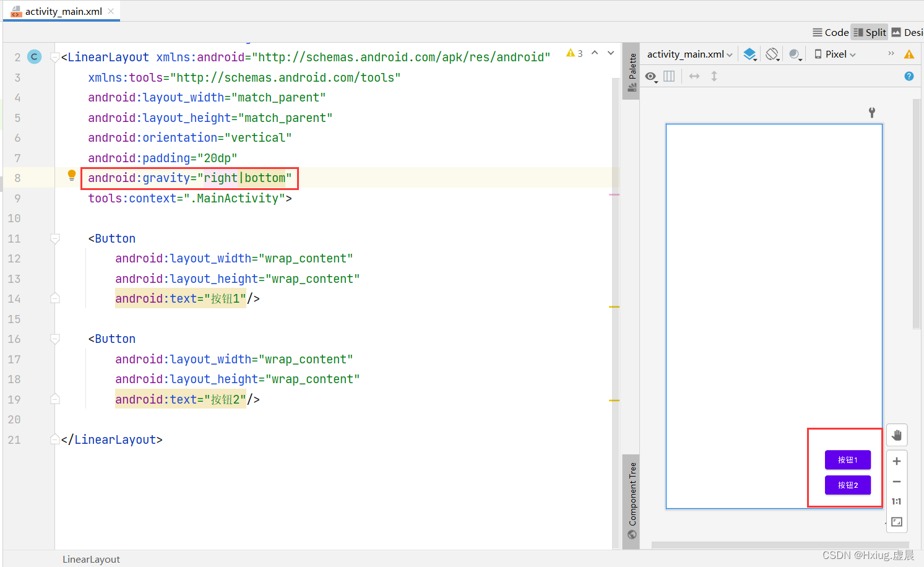Enable the Pan hand tool
Image resolution: width=924 pixels, height=567 pixels.
pos(897,435)
